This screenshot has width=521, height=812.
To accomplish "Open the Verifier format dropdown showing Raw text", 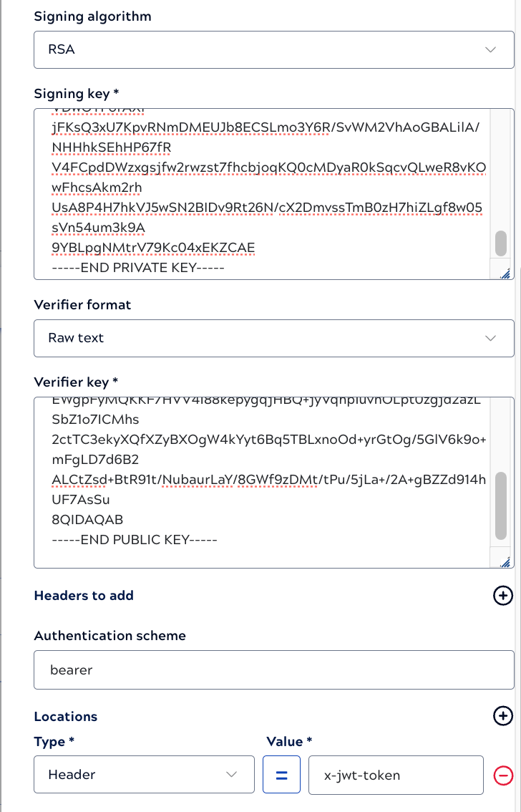I will (x=274, y=338).
